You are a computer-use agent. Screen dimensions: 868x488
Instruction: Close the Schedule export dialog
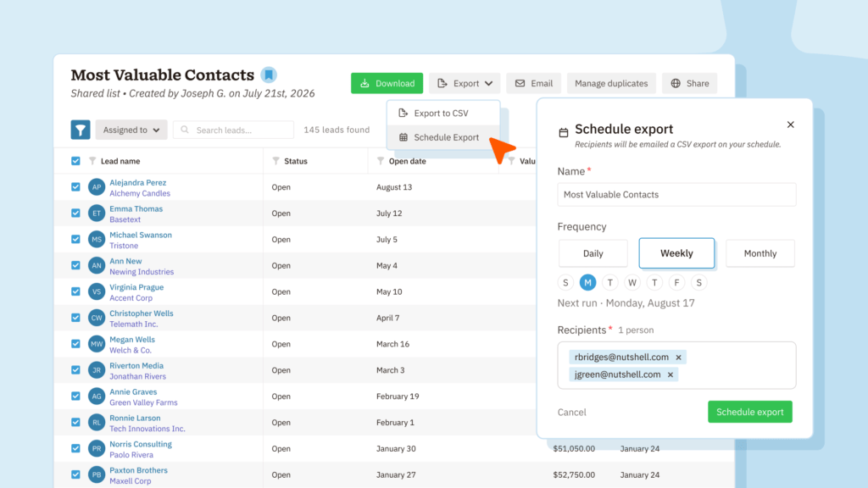(x=791, y=125)
